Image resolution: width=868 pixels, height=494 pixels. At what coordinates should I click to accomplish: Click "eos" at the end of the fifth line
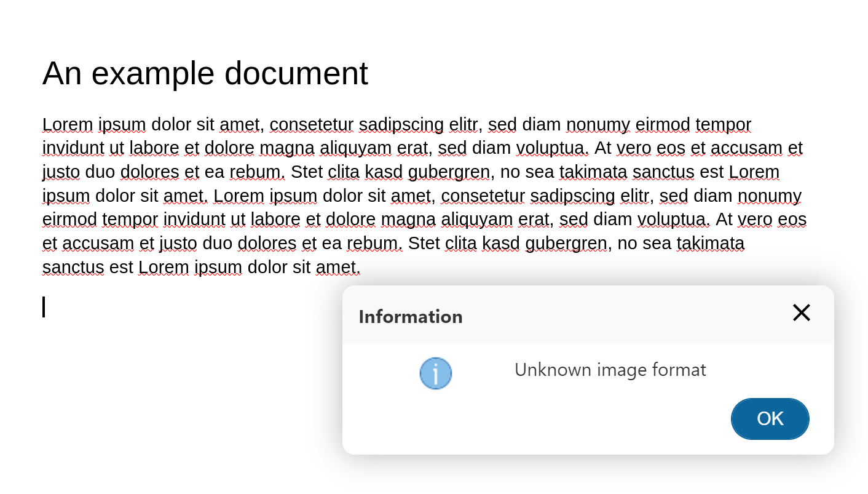tap(792, 220)
